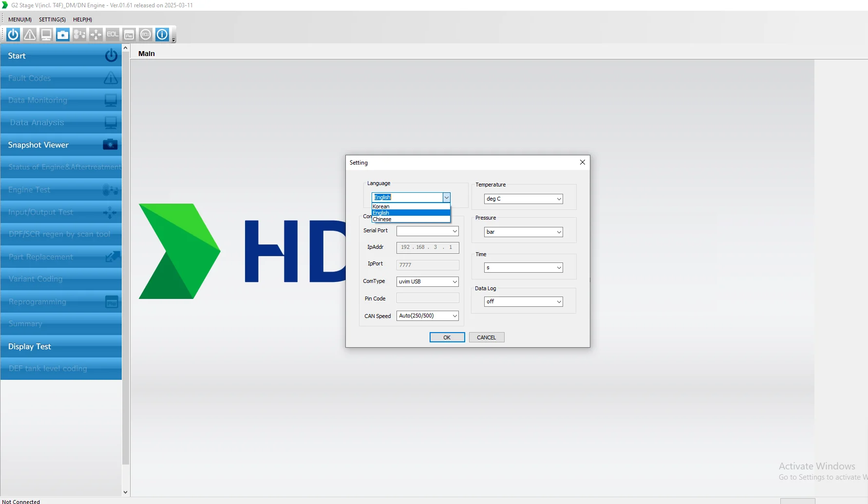Click the info toolbar icon

[x=162, y=35]
